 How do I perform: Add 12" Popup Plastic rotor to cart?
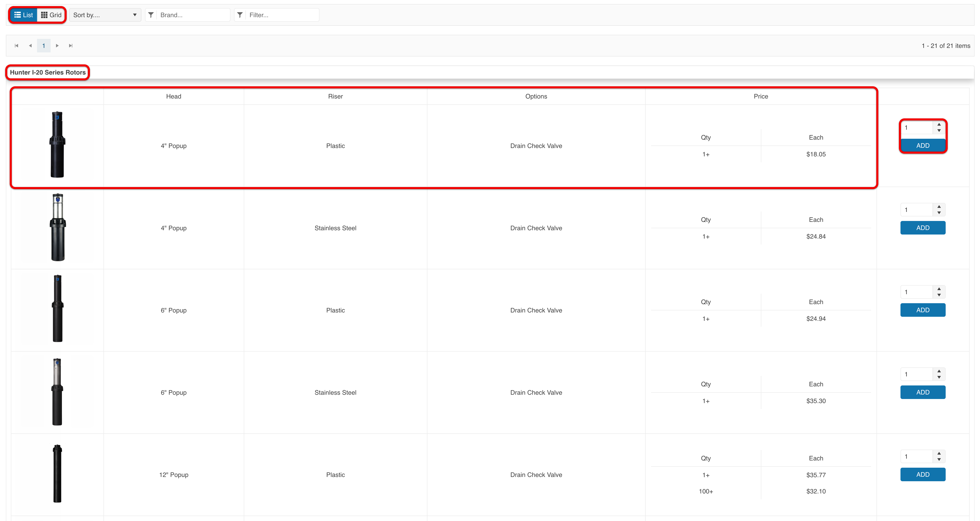click(x=923, y=474)
